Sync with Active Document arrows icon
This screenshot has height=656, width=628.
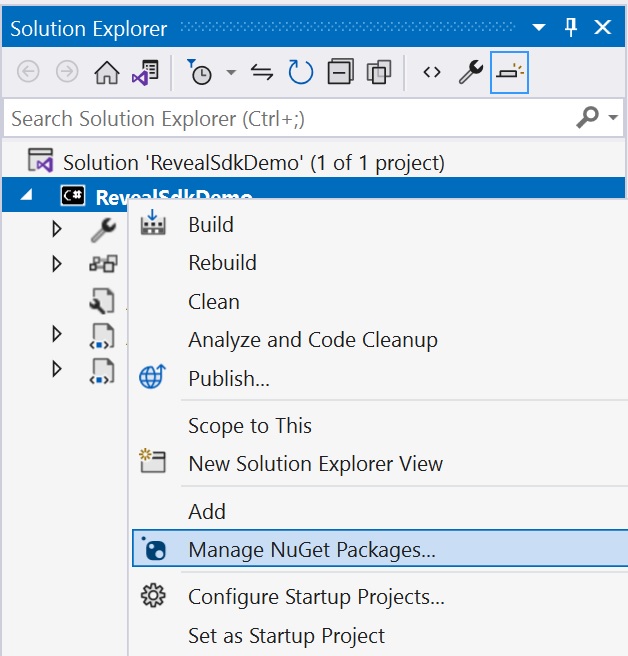(x=262, y=72)
